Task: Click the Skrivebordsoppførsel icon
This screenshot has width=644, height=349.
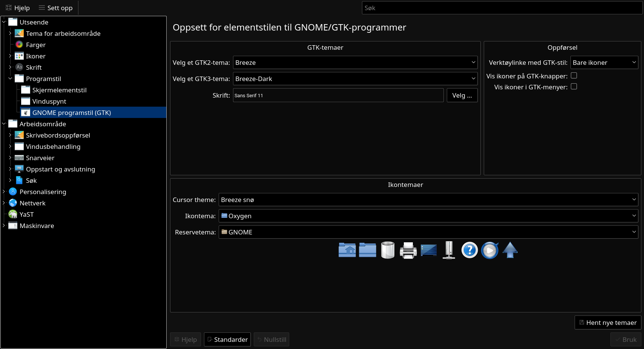Action: (x=19, y=135)
